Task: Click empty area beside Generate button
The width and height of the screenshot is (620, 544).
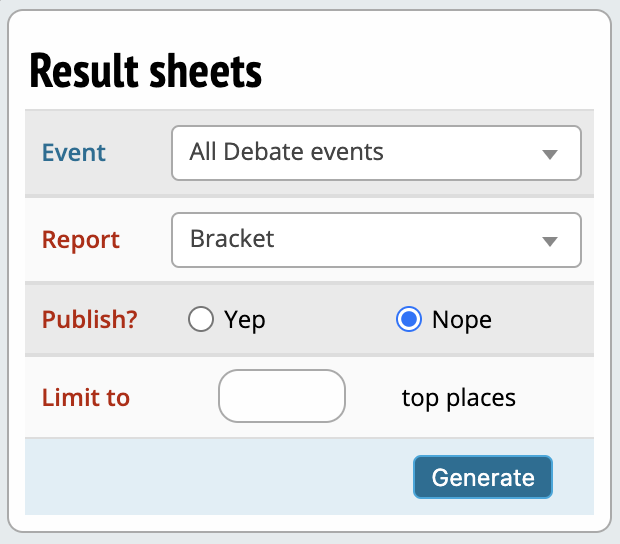Action: click(220, 477)
